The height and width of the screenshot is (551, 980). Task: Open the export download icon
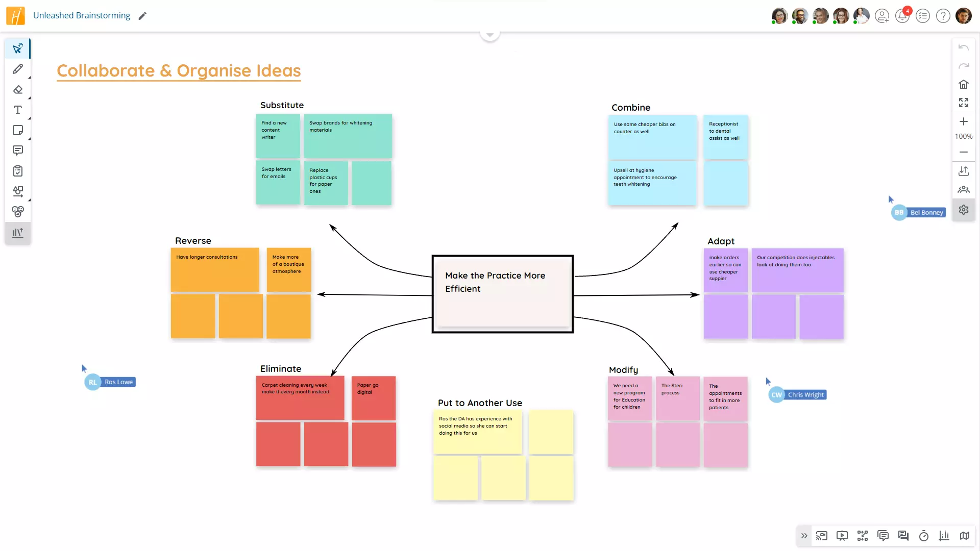pos(964,171)
